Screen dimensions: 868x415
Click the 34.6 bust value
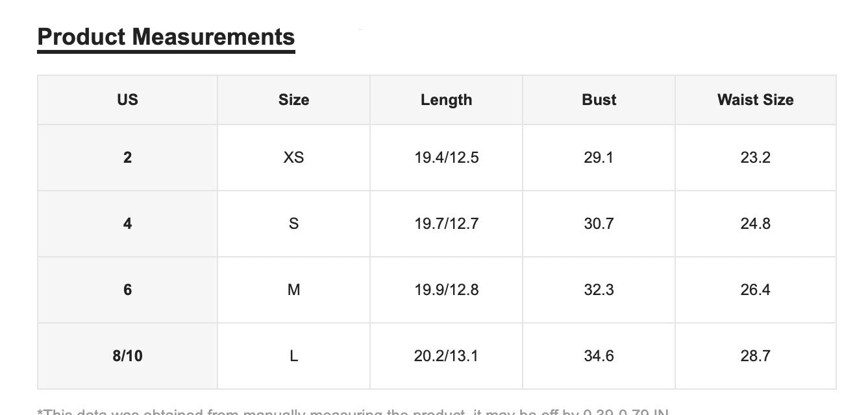599,356
